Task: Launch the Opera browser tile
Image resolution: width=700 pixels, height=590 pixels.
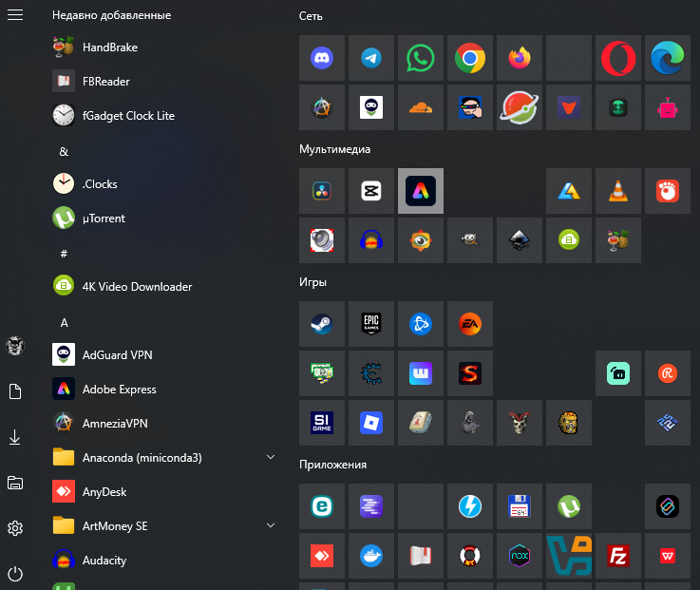Action: click(618, 58)
